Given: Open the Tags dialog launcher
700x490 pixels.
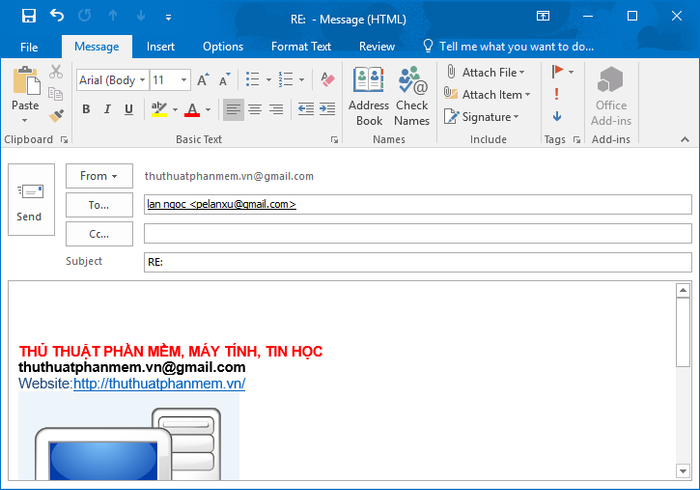Looking at the screenshot, I should point(577,140).
